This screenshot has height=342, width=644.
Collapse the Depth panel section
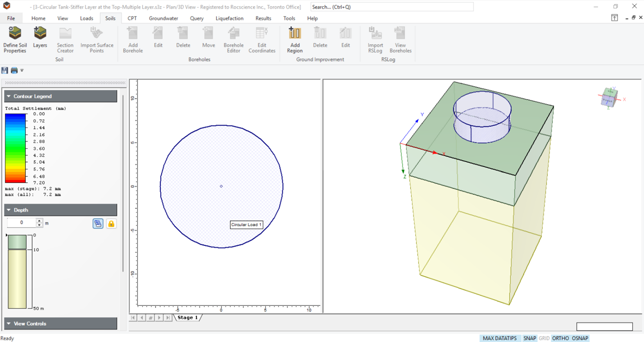pos(9,210)
